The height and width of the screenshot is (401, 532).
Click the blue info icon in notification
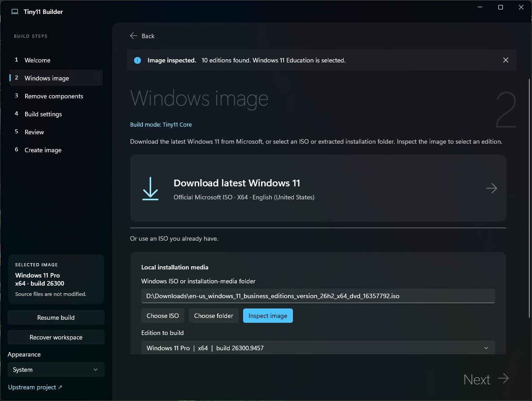[x=137, y=61]
